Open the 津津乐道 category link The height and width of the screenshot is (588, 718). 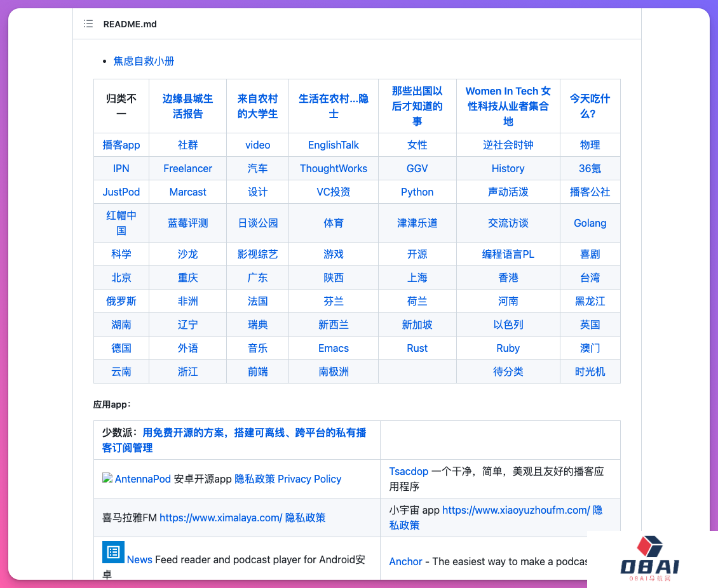click(417, 223)
